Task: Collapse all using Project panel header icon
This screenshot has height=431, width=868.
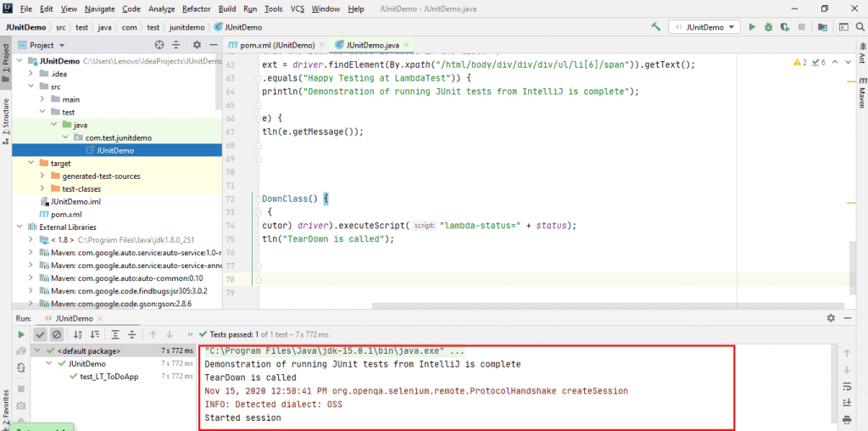Action: [x=176, y=45]
